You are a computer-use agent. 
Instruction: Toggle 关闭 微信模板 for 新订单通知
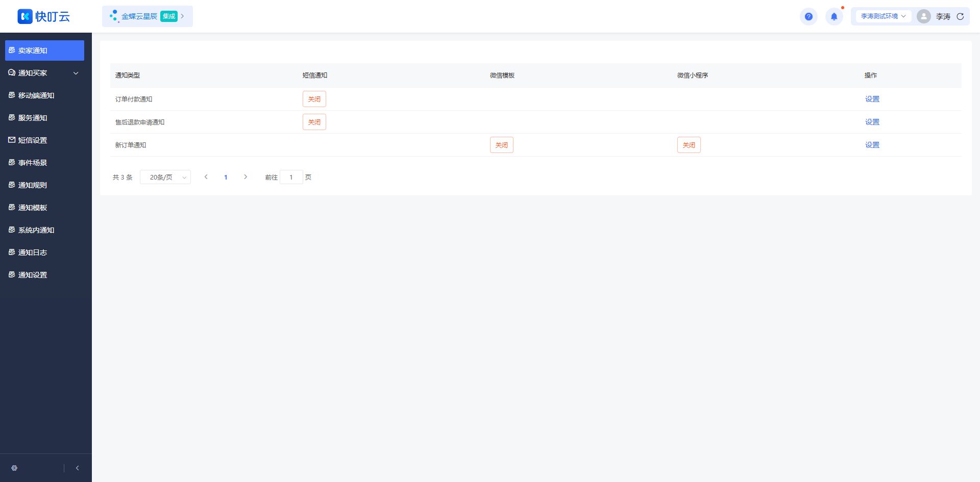point(502,145)
